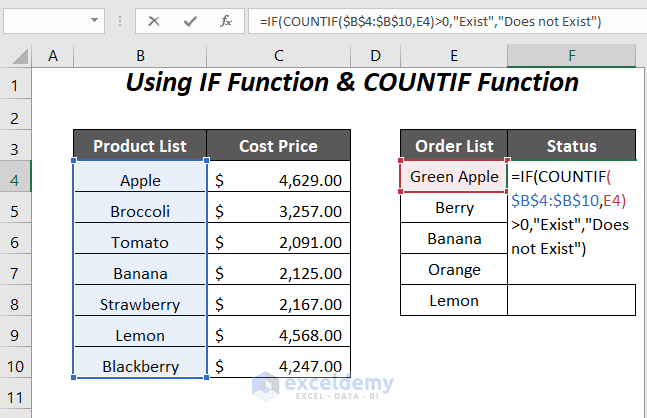Image resolution: width=647 pixels, height=418 pixels.
Task: Select row 4 header
Action: (15, 176)
